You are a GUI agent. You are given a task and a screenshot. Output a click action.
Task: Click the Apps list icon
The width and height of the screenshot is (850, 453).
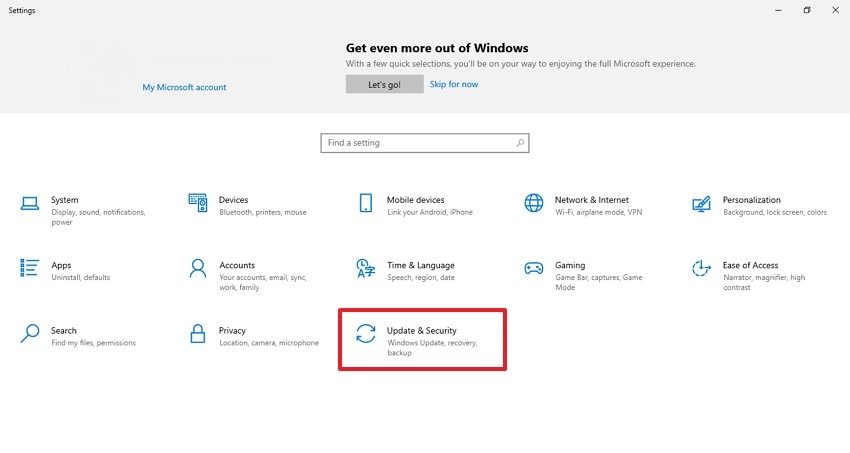[x=30, y=268]
